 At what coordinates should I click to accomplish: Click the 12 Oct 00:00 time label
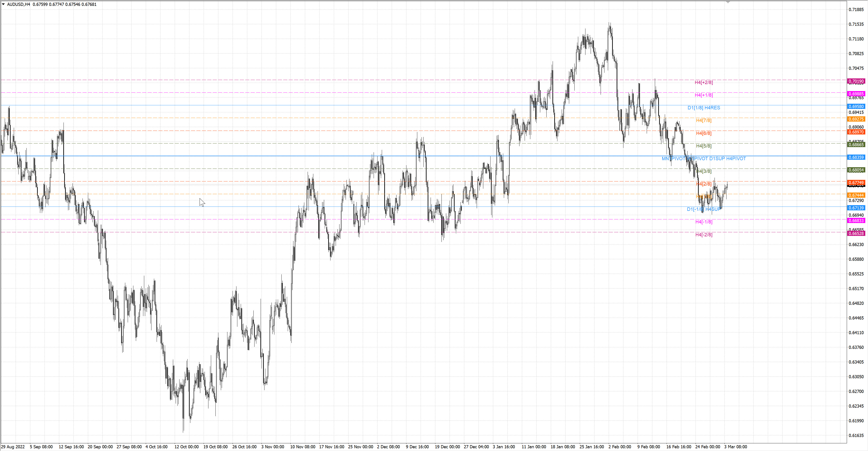(186, 447)
